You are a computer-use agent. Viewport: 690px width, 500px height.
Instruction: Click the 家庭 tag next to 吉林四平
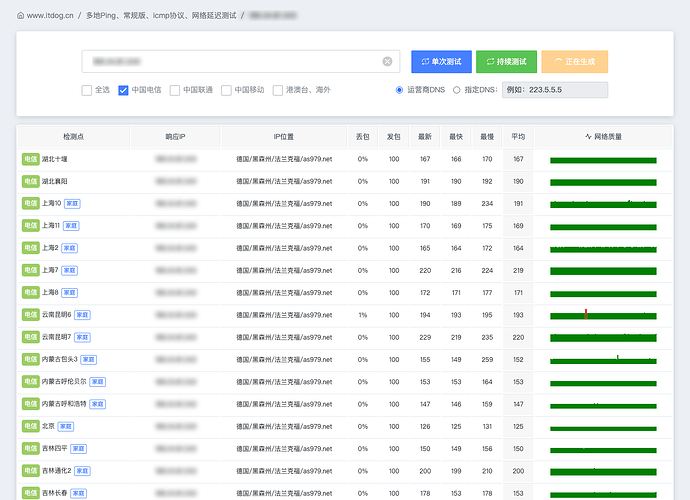point(79,449)
